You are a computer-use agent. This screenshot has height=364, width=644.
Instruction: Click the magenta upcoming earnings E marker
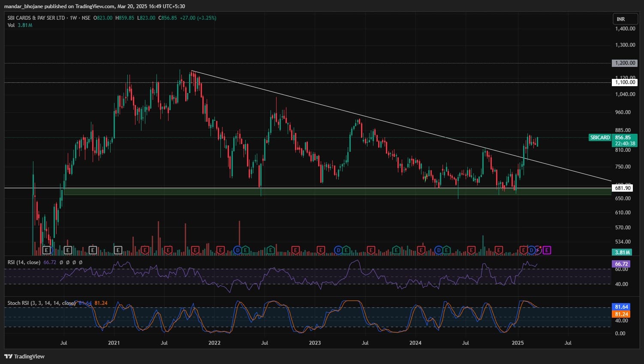(547, 250)
